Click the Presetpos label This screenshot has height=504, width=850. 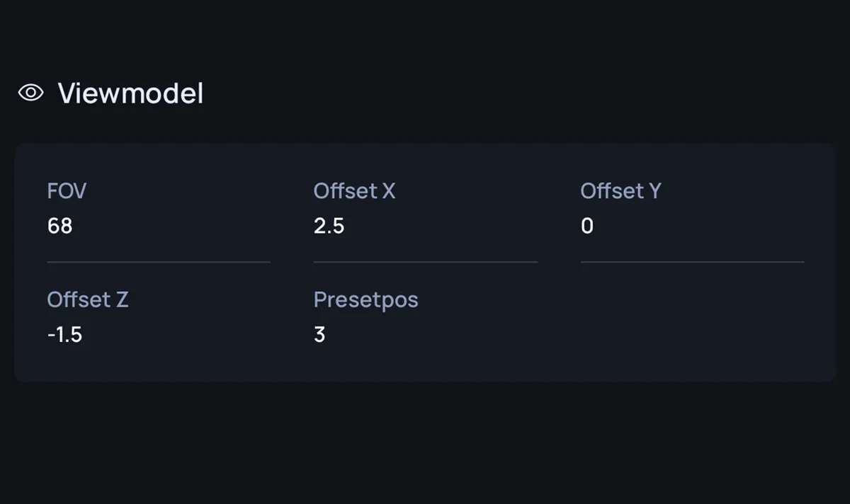[365, 300]
